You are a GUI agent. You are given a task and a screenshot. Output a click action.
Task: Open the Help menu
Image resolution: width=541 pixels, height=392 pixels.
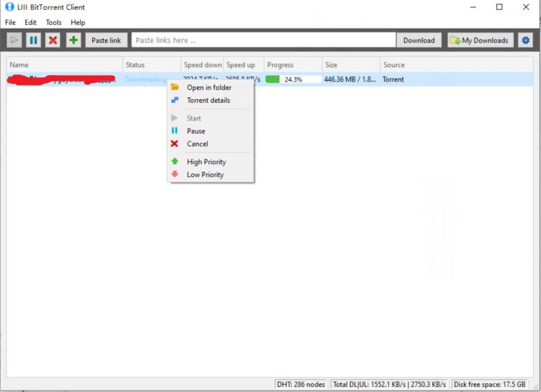(x=78, y=22)
